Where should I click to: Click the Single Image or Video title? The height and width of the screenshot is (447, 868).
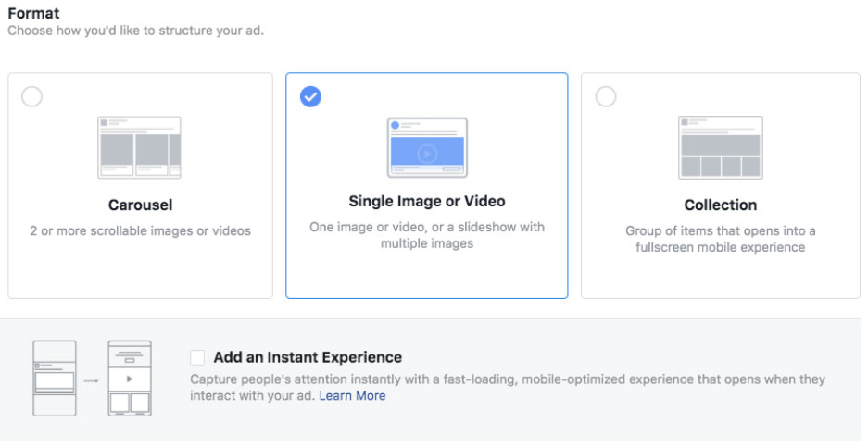[x=426, y=201]
